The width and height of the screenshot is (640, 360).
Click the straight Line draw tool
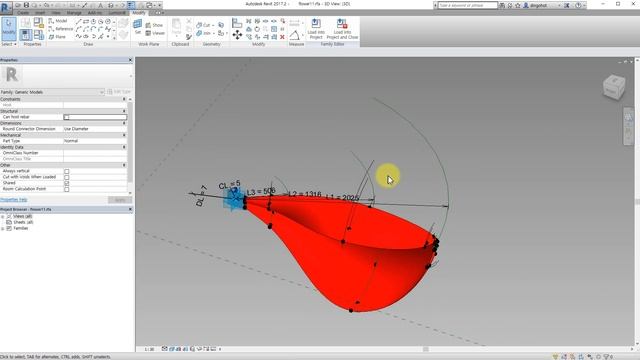point(78,21)
